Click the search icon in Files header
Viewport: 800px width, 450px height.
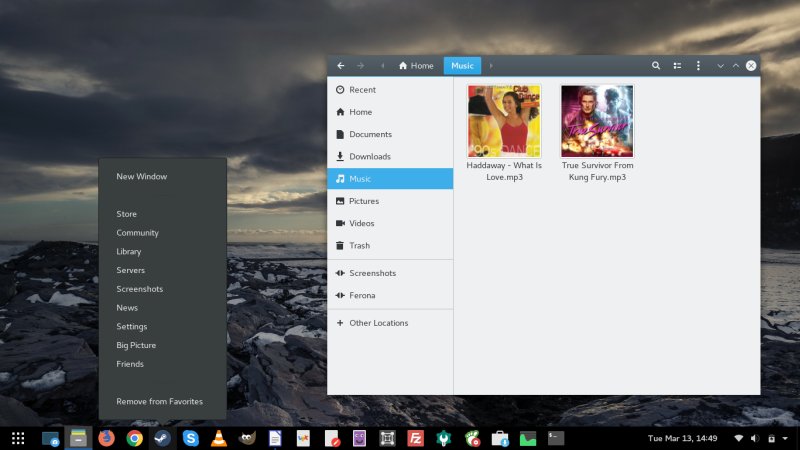(656, 66)
